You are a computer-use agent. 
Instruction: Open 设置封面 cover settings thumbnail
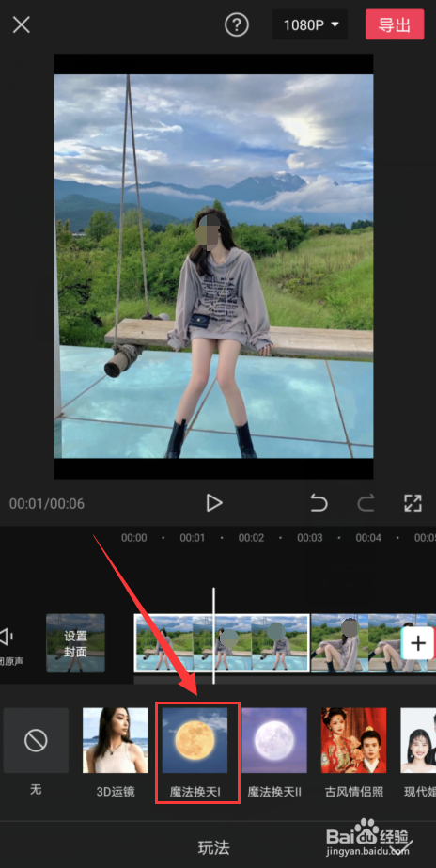(x=75, y=643)
